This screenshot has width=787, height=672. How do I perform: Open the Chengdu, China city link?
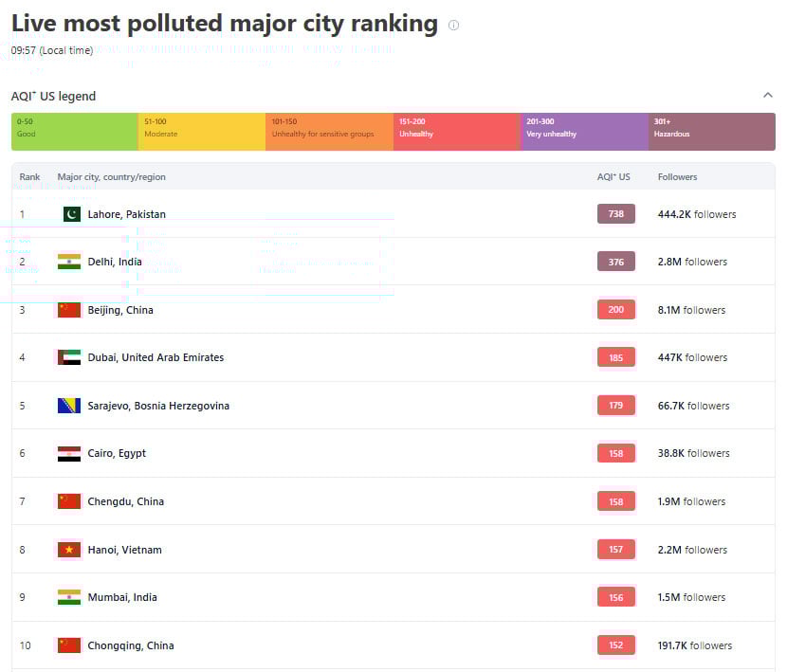click(x=125, y=501)
